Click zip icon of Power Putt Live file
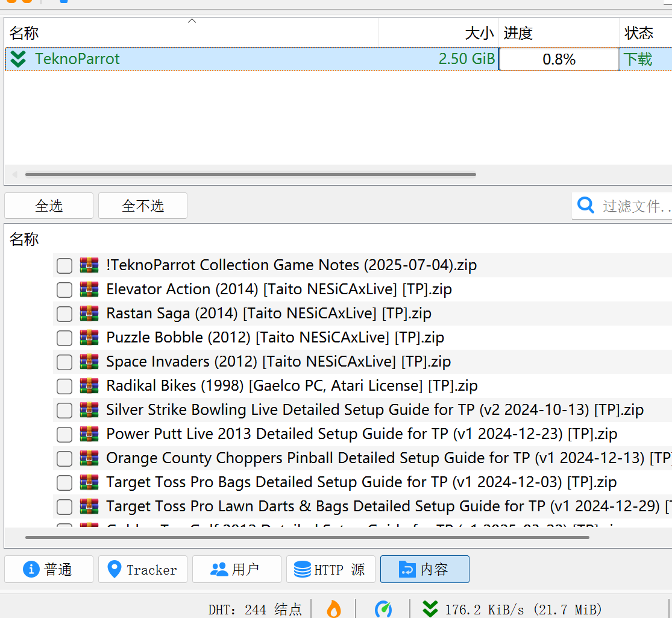The width and height of the screenshot is (672, 618). click(x=89, y=434)
